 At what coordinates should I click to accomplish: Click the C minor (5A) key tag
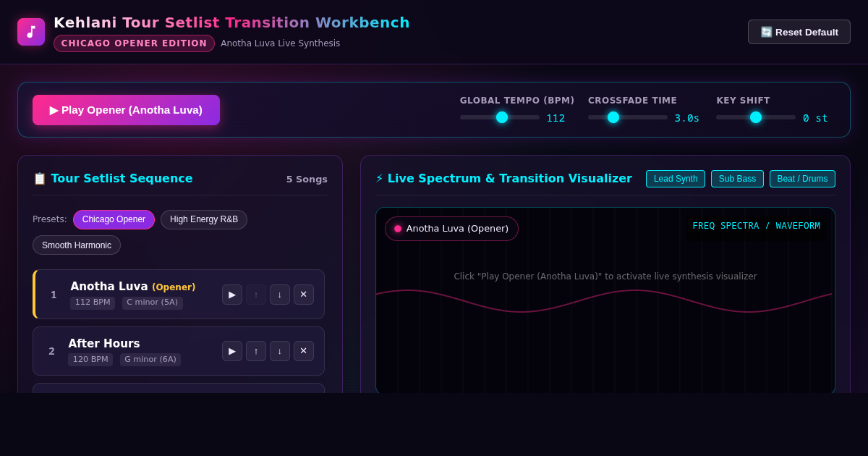(x=153, y=303)
